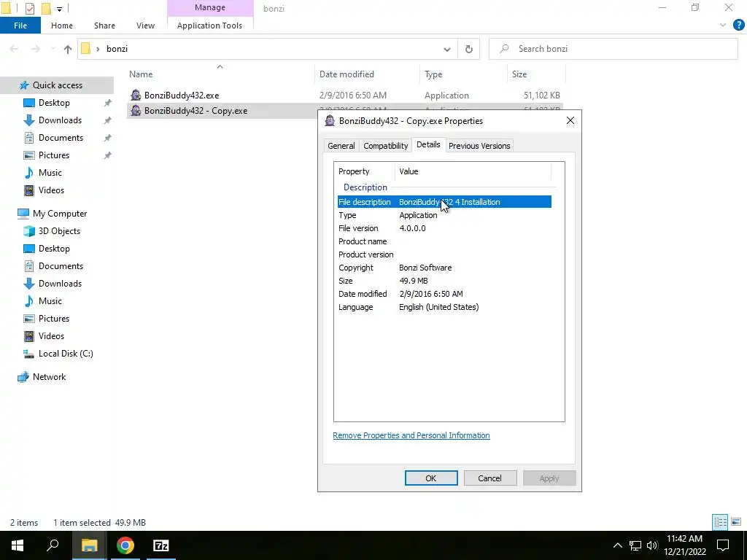Screen dimensions: 747x560
Task: Switch to Details view layout icon
Action: (720, 522)
